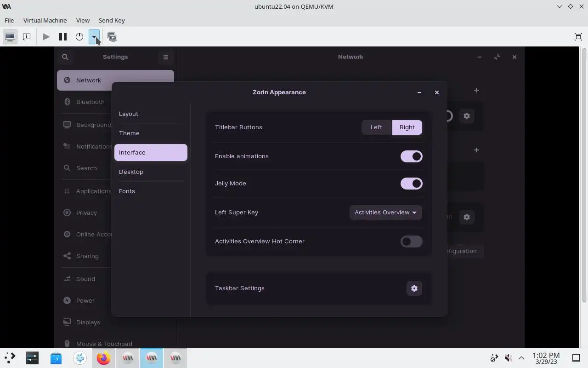Switch to Layout tab in Zorin Appearance
The height and width of the screenshot is (368, 588).
(151, 114)
